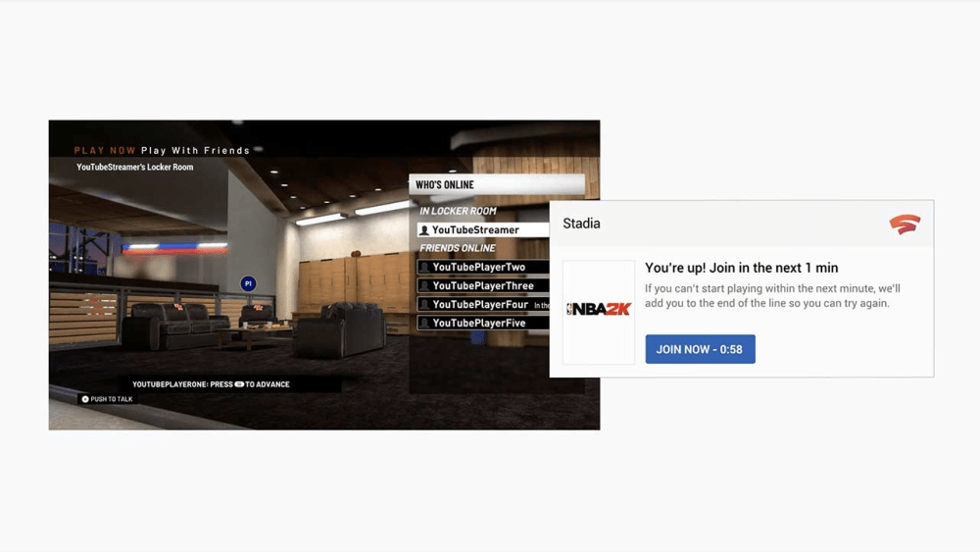
Task: Click the Stadia title in the notification header
Action: 581,224
